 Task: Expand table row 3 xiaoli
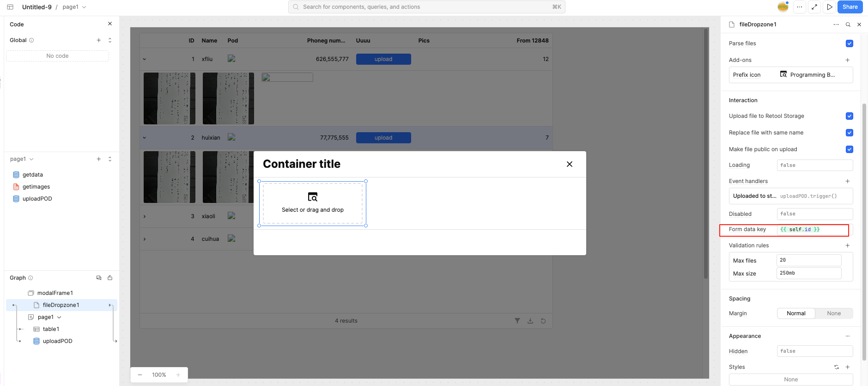[x=145, y=216]
